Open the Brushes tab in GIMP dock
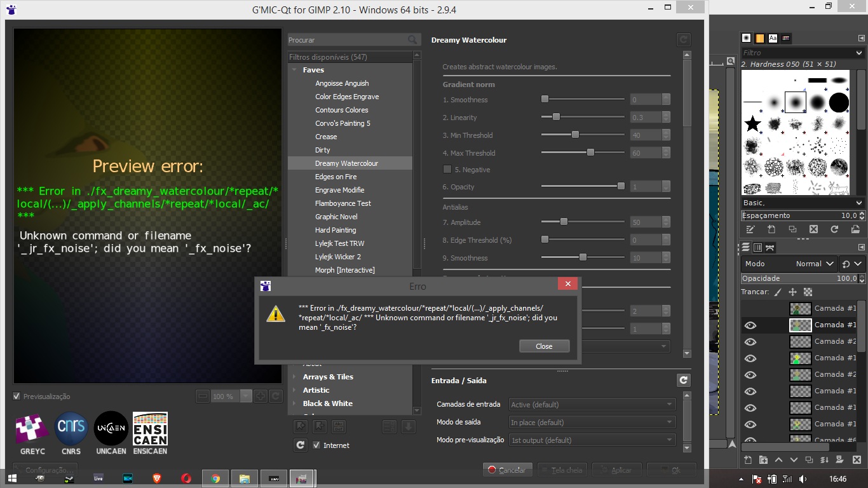The image size is (868, 488). 747,38
